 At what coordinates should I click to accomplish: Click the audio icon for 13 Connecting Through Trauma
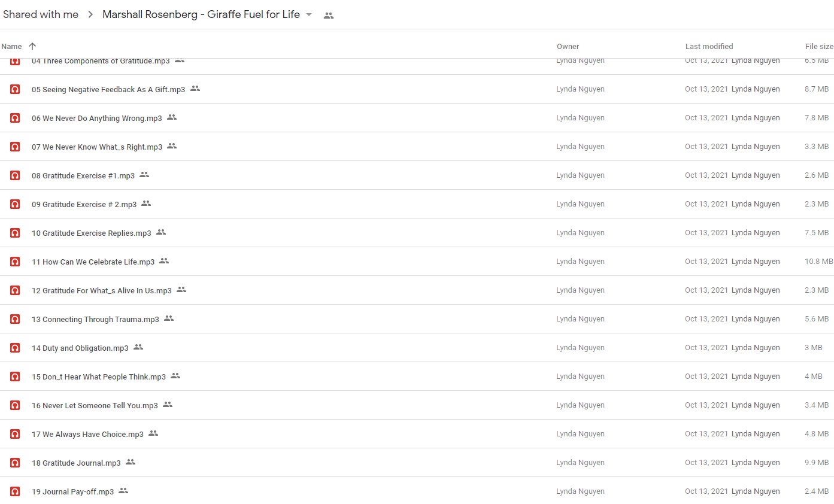(x=15, y=319)
